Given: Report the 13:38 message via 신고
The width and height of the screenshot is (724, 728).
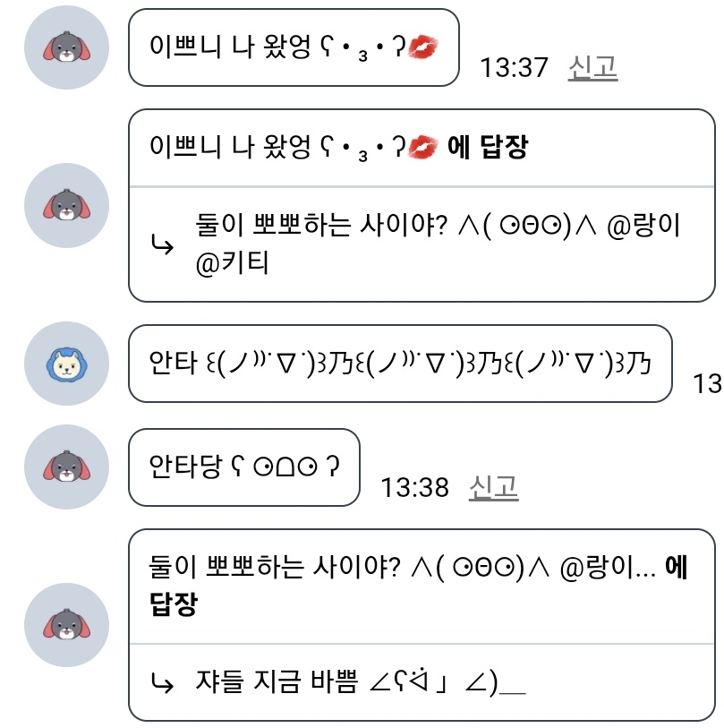Looking at the screenshot, I should point(493,487).
